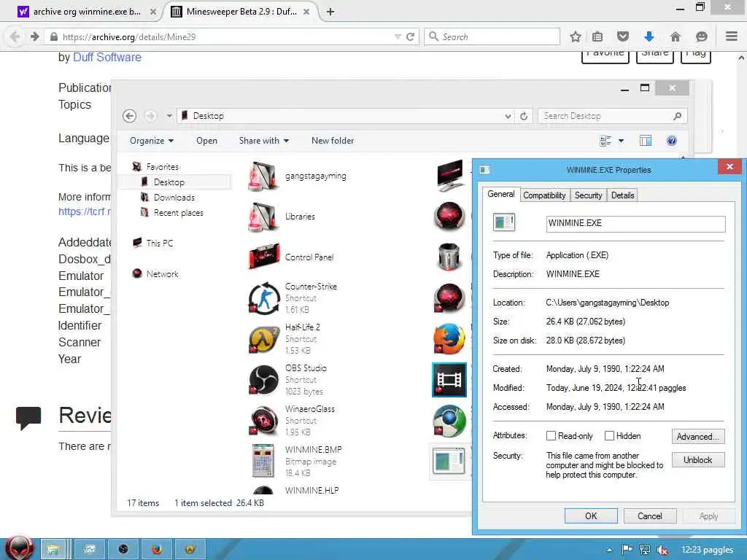Open the Action Center flag icon
The width and height of the screenshot is (747, 560).
627,550
